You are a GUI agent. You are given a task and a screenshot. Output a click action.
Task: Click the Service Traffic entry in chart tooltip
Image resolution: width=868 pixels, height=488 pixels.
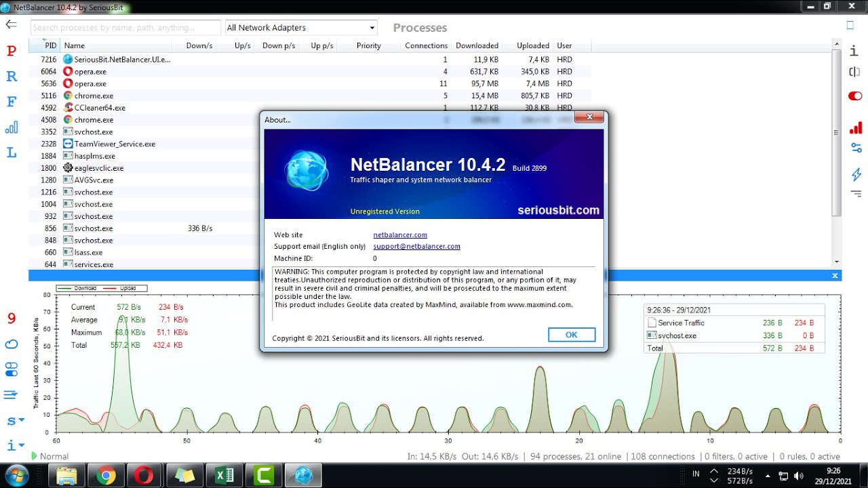click(x=681, y=323)
